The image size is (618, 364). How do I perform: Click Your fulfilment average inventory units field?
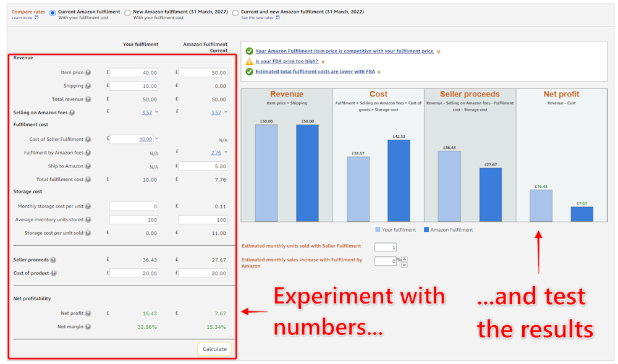point(134,220)
